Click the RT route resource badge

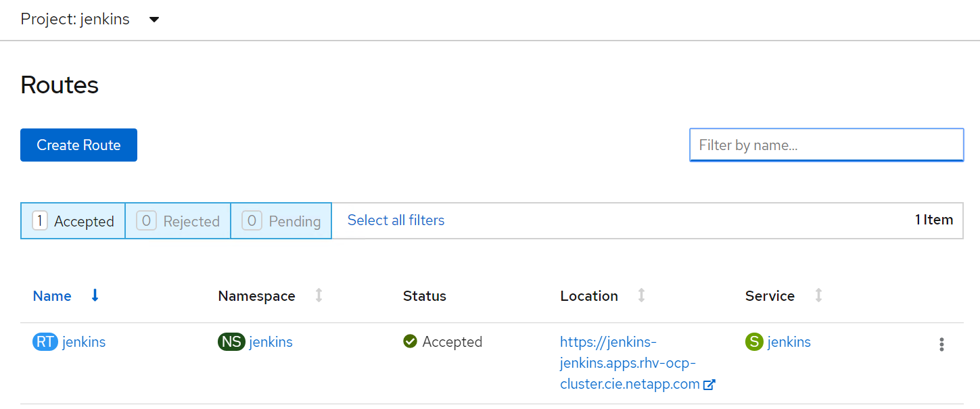pos(45,342)
